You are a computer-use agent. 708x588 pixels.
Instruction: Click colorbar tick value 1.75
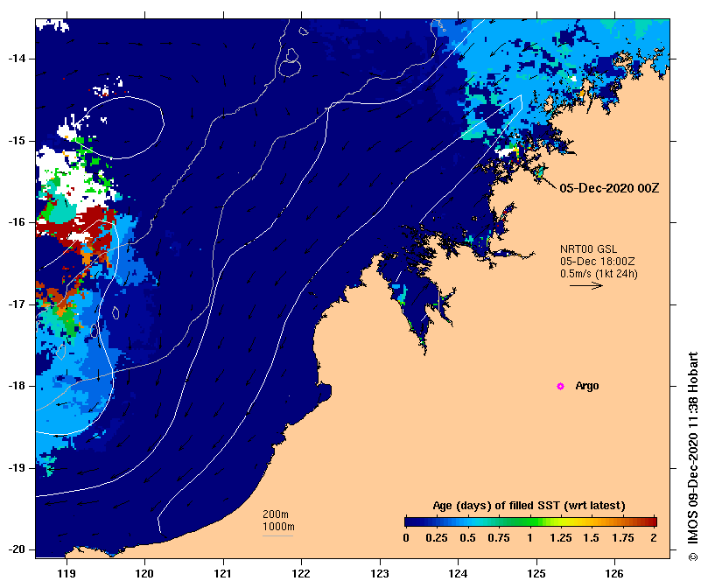click(x=622, y=538)
